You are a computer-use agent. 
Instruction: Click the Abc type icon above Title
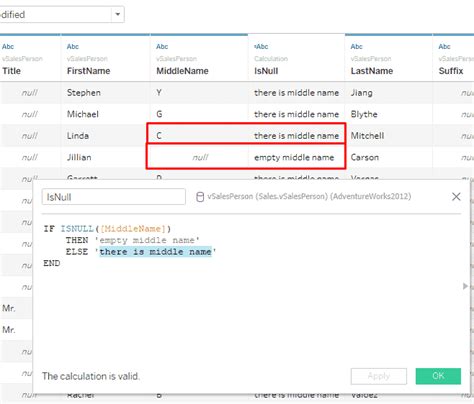click(8, 47)
